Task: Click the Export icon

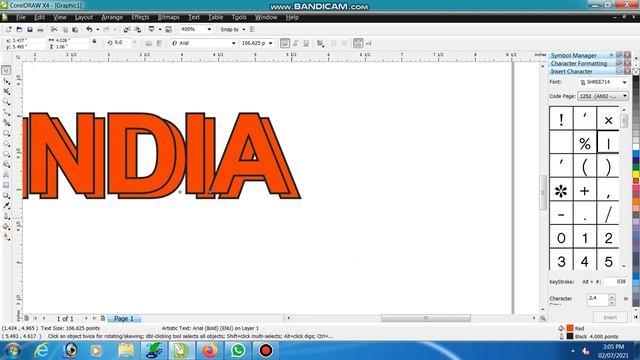Action: [x=138, y=29]
